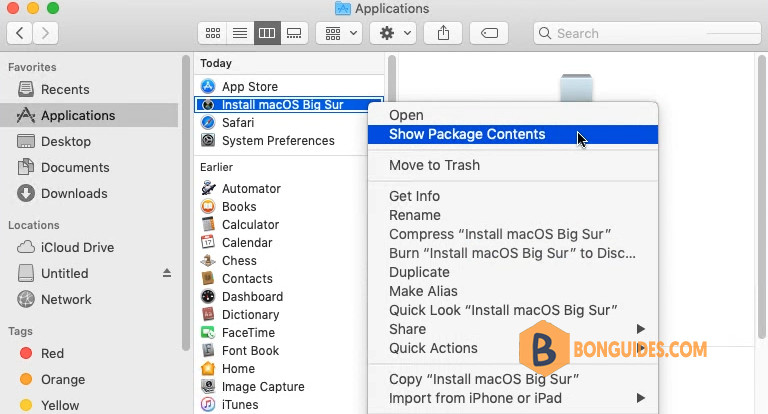
Task: Select the Red tag
Action: (x=89, y=353)
